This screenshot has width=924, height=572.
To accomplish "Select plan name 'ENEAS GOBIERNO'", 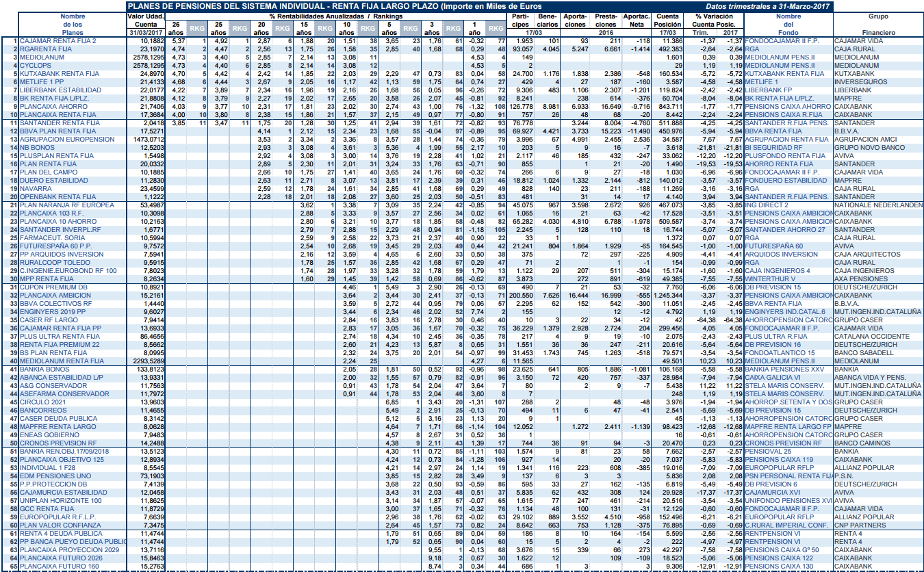I will [x=49, y=434].
